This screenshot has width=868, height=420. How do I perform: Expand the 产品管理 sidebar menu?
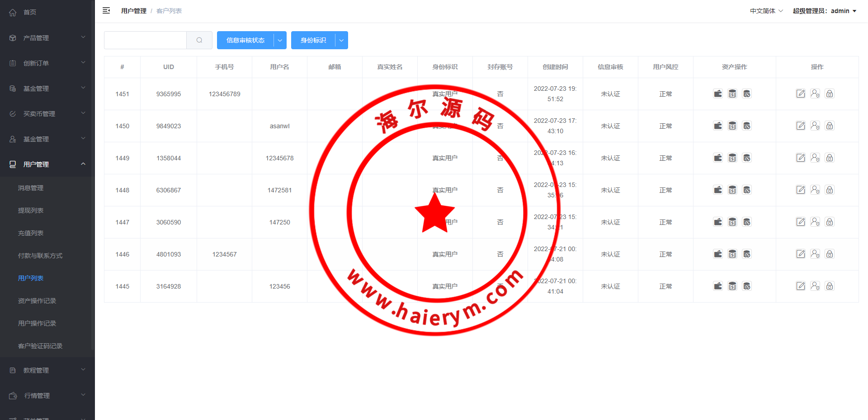point(47,38)
